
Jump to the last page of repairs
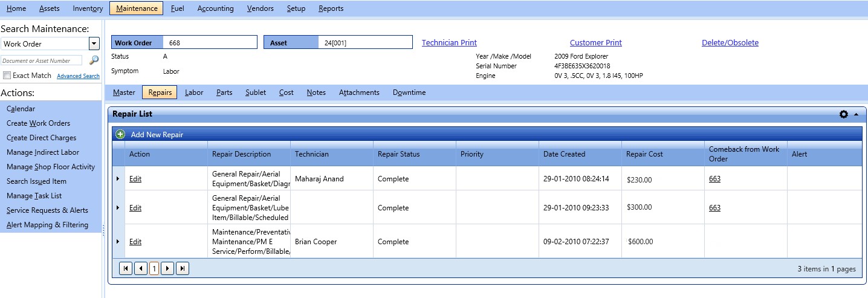pos(182,268)
